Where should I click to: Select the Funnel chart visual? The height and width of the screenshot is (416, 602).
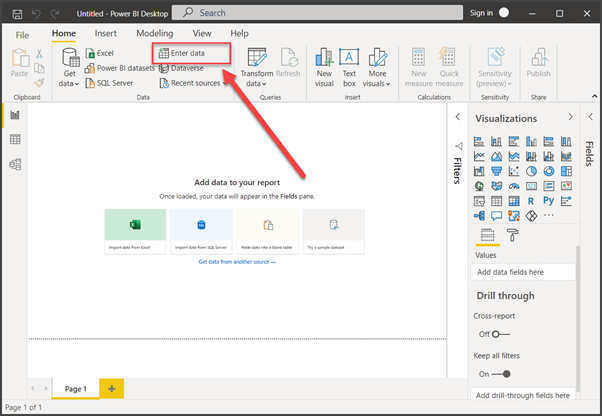(x=496, y=171)
